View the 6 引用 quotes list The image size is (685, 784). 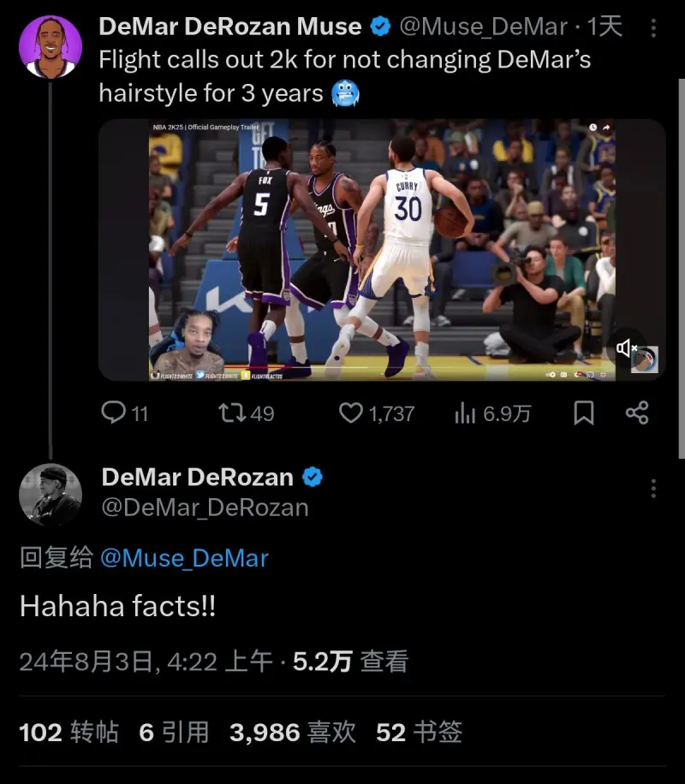174,732
